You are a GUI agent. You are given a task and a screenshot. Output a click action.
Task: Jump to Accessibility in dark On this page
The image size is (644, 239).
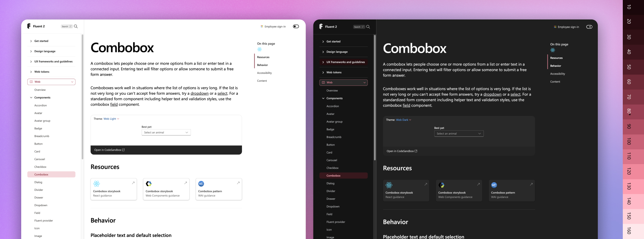pos(557,74)
